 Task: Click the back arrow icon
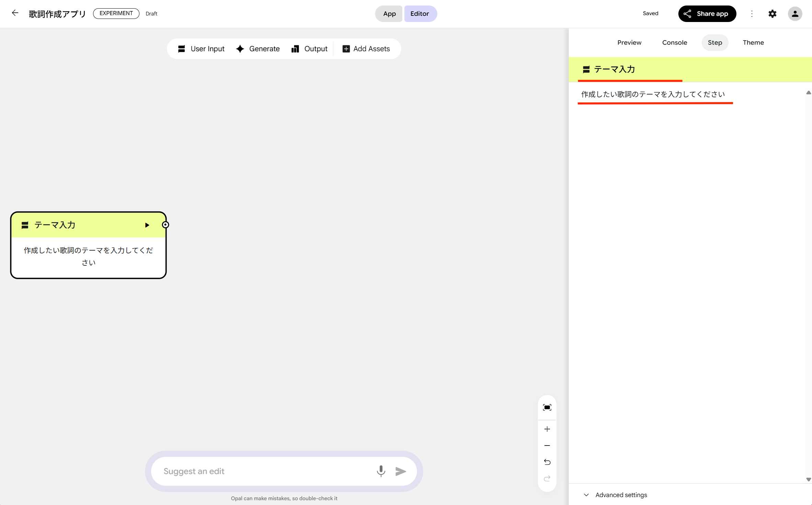(x=15, y=13)
